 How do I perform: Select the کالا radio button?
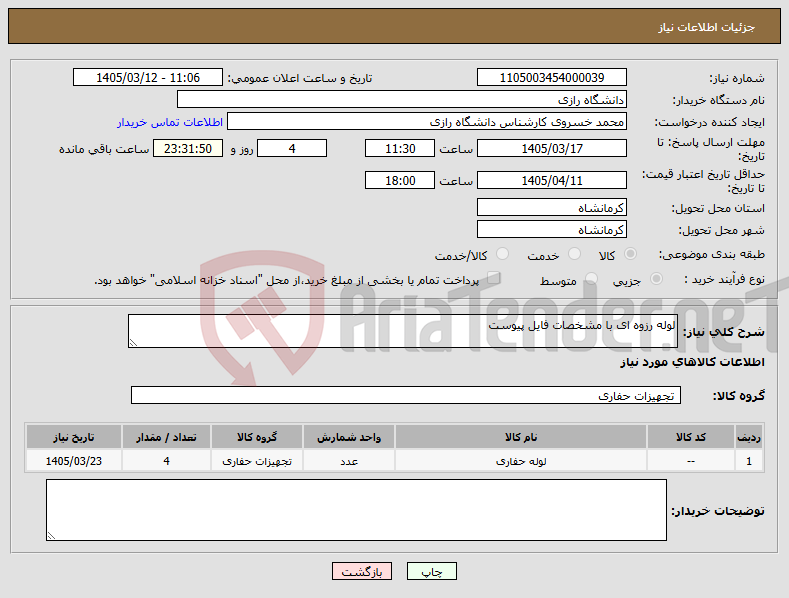630,254
